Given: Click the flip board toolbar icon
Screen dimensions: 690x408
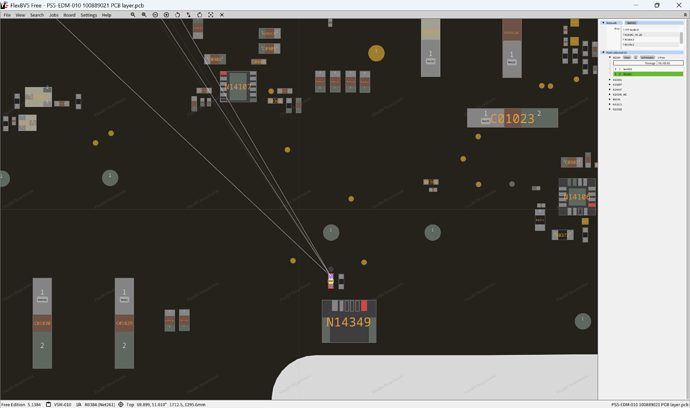Looking at the screenshot, I should pos(188,15).
